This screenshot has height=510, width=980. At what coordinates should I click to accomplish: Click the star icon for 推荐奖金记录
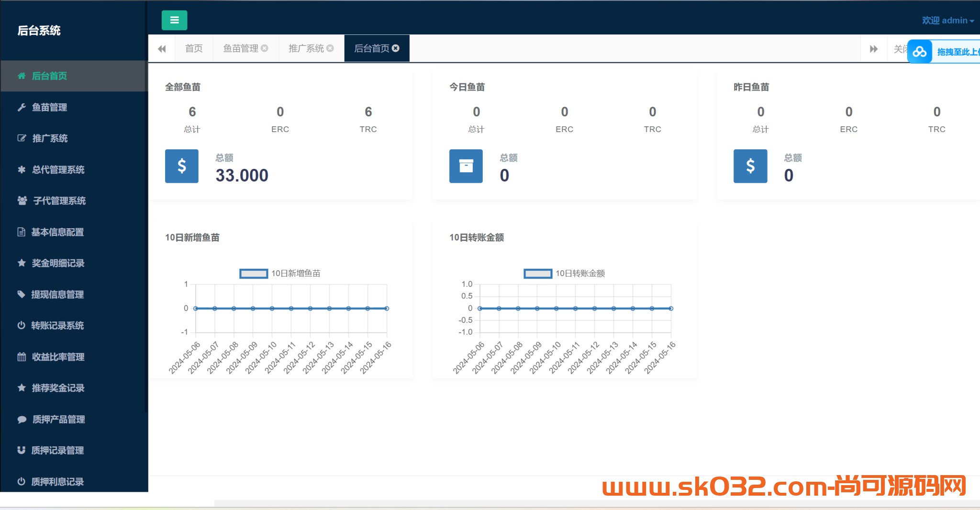22,388
